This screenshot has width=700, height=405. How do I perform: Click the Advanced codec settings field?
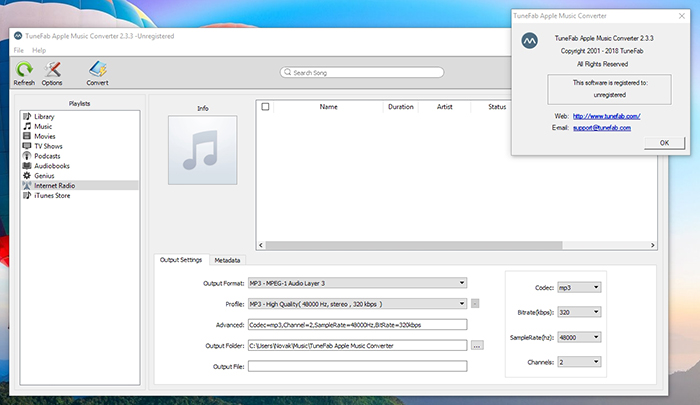358,325
